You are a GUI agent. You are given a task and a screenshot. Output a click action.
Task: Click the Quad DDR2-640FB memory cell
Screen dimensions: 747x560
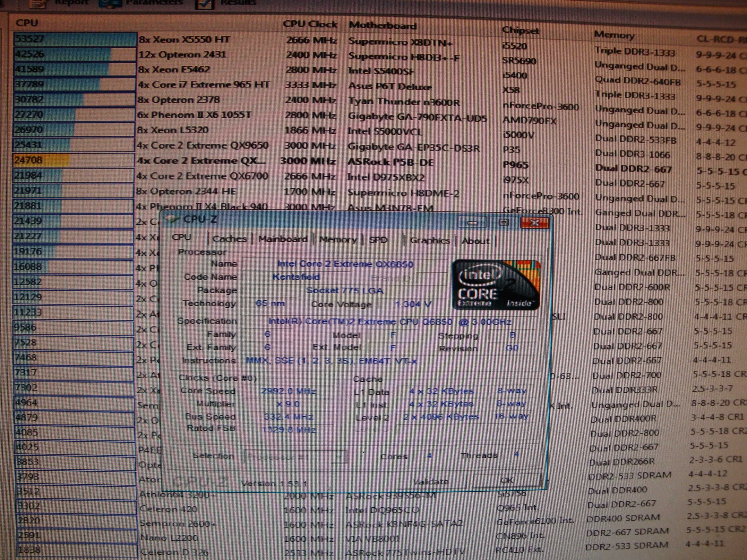pyautogui.click(x=637, y=81)
